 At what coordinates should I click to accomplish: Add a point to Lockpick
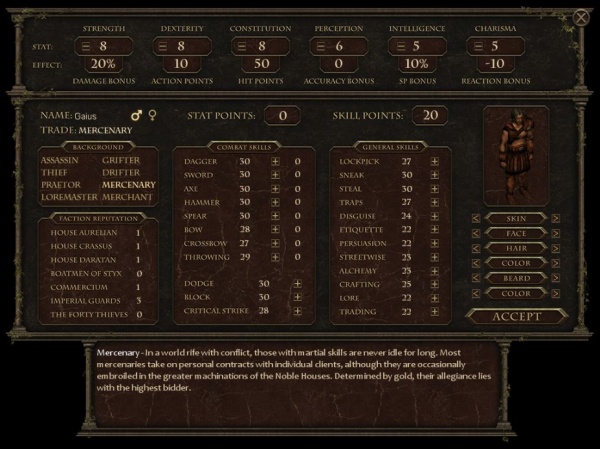[434, 160]
